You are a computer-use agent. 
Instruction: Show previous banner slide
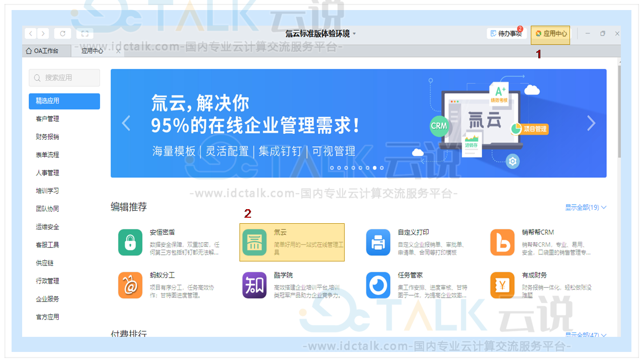click(126, 123)
